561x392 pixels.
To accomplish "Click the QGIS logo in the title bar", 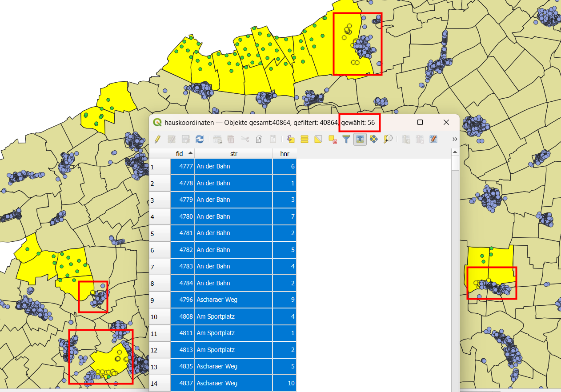I will coord(157,122).
